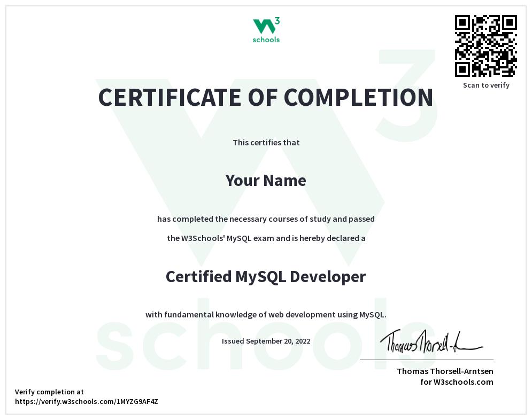
Task: Select the CERTIFICATE OF COMPLETION heading
Action: pyautogui.click(x=266, y=98)
